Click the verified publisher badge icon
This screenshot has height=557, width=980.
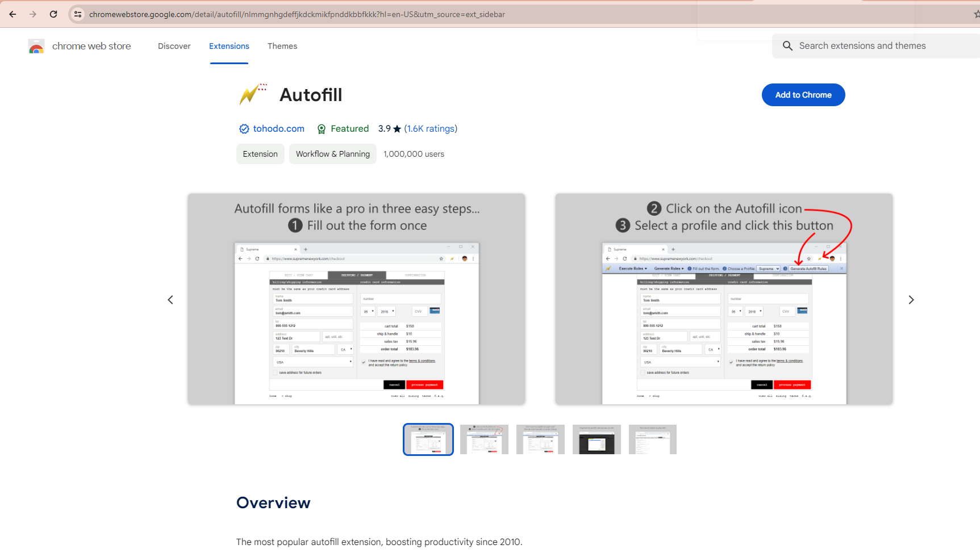pos(244,129)
